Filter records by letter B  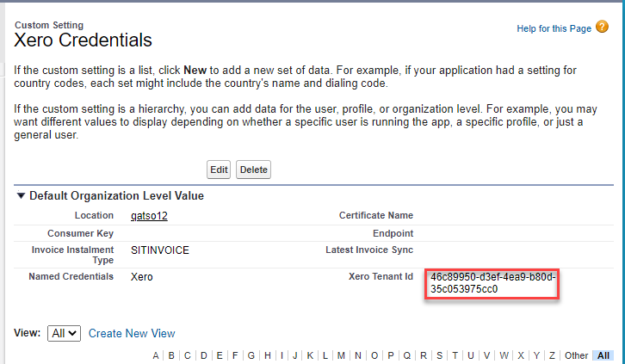171,355
